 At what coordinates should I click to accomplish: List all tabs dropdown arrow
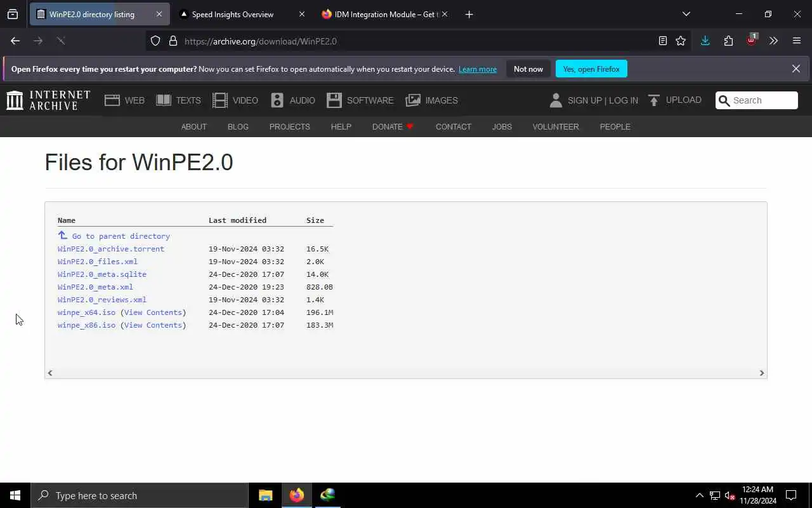[x=686, y=14]
